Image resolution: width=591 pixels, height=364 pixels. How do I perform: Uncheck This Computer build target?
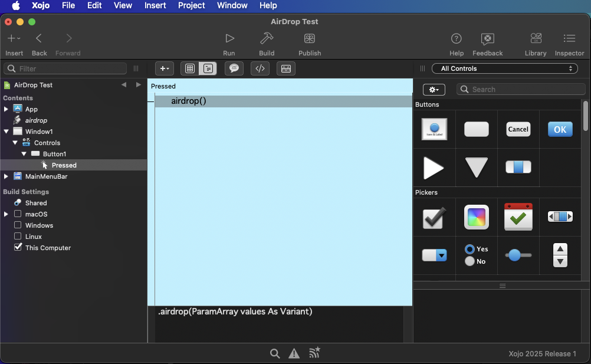point(18,248)
